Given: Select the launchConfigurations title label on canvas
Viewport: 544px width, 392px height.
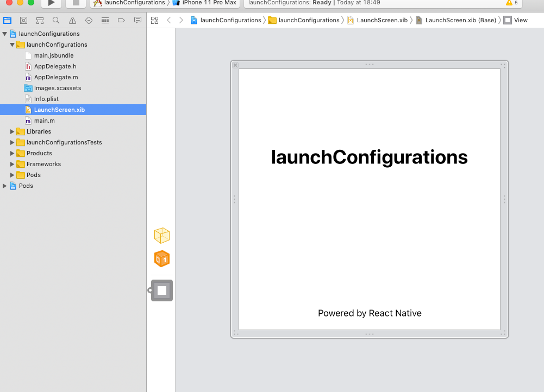Looking at the screenshot, I should click(370, 157).
